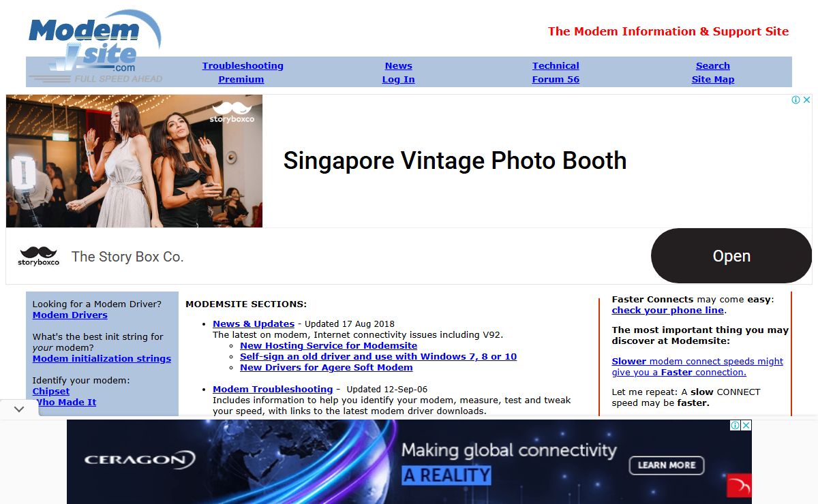Open New Drivers for Agere Soft Modem
The height and width of the screenshot is (504, 818).
(x=327, y=368)
